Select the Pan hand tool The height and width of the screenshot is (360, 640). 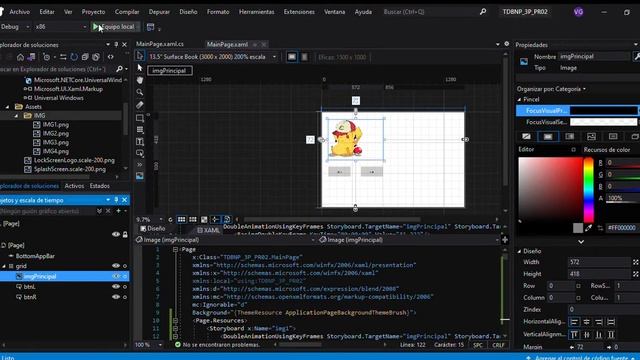click(x=140, y=80)
